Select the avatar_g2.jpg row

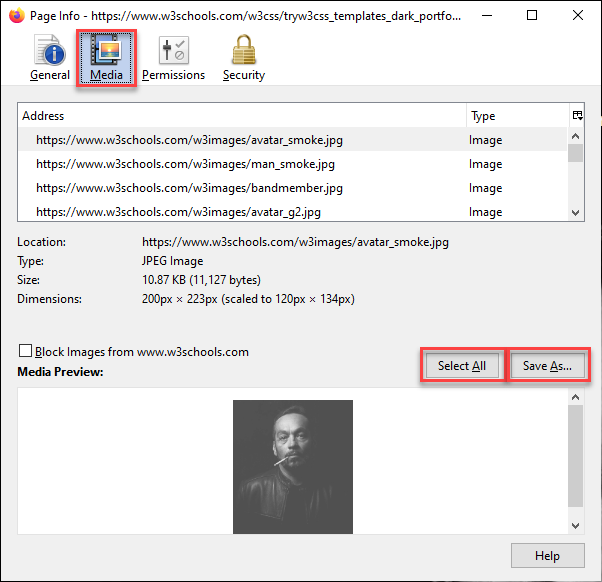pos(293,211)
